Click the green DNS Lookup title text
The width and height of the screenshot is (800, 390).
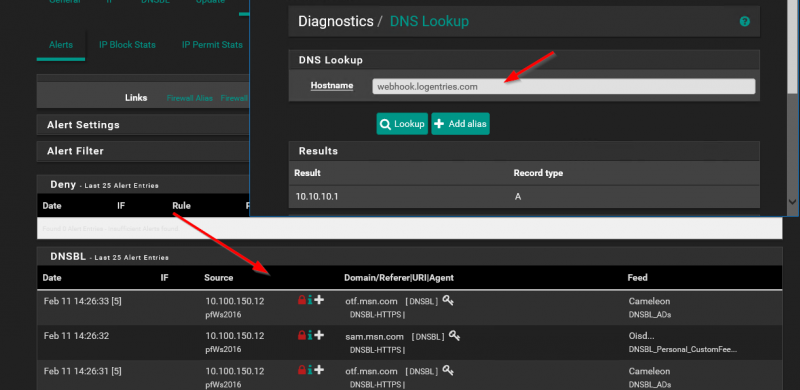[x=429, y=21]
